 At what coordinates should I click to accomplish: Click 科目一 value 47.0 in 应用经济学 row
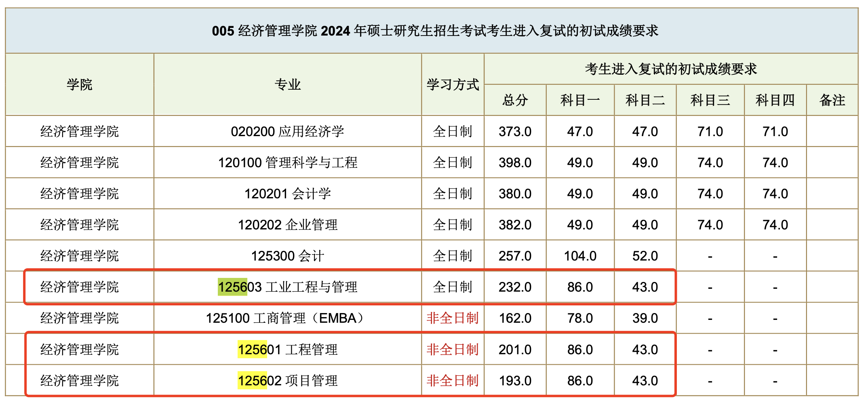click(580, 131)
